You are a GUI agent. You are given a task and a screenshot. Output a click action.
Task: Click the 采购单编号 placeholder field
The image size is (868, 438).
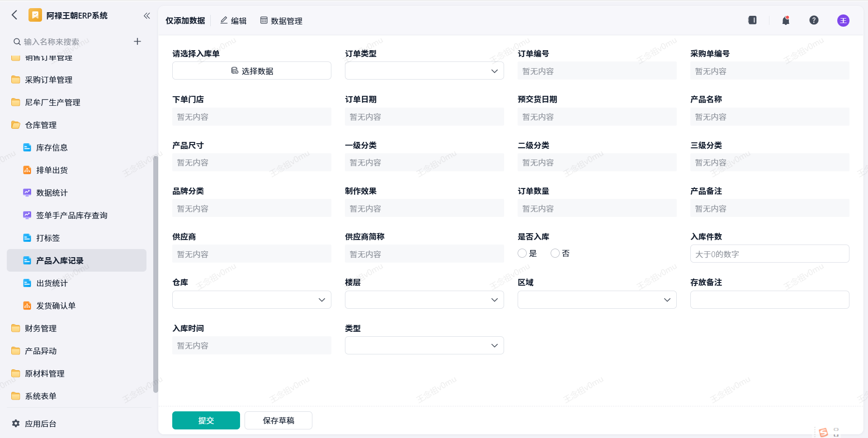pos(769,71)
